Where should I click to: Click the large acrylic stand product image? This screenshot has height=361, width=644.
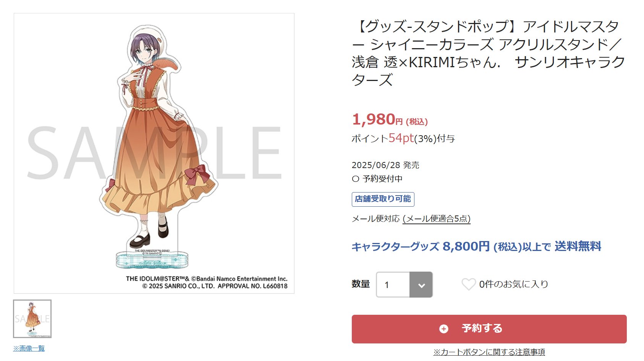(154, 153)
